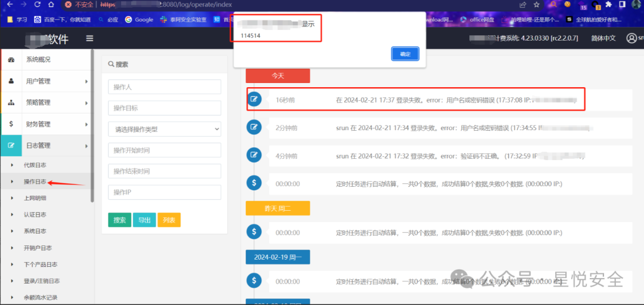The width and height of the screenshot is (644, 305).
Task: Click the browser back arrow
Action: coord(10,5)
